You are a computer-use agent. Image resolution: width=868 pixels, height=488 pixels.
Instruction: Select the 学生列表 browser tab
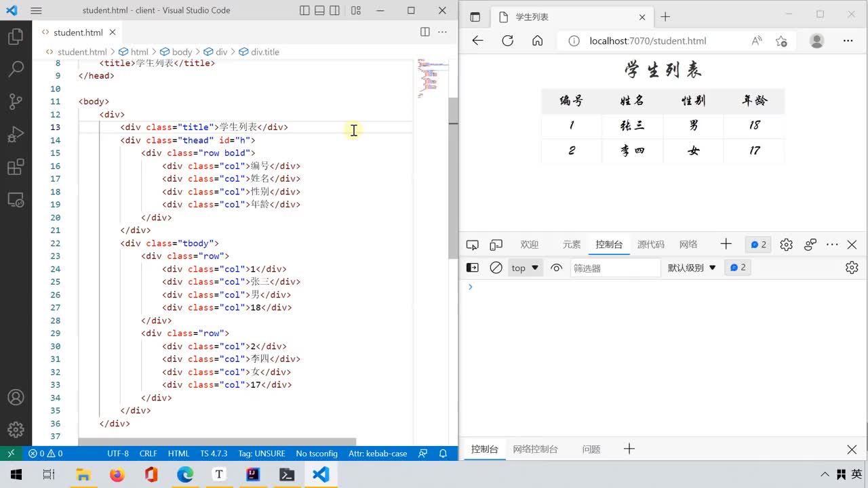click(x=571, y=17)
